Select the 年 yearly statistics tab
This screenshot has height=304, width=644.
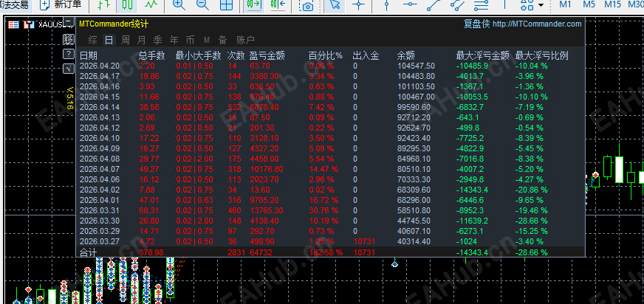pyautogui.click(x=174, y=40)
